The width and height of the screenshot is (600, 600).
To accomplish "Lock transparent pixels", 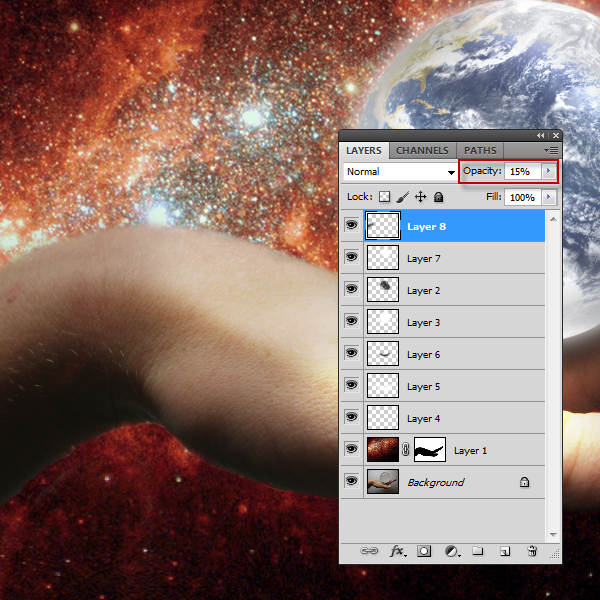I will tap(384, 197).
